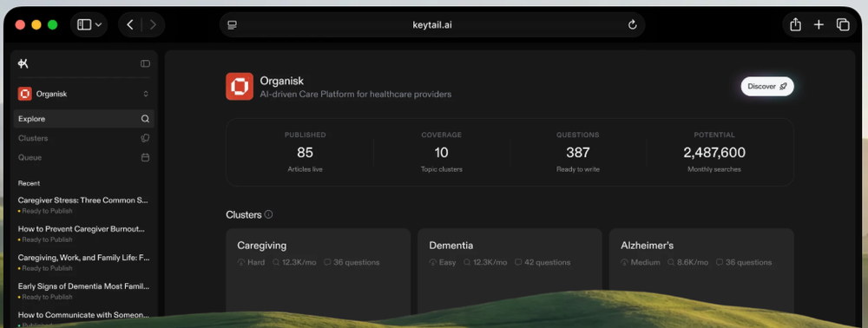Screen dimensions: 868x328
Task: Collapse the app sidebar panel icon
Action: pyautogui.click(x=145, y=63)
